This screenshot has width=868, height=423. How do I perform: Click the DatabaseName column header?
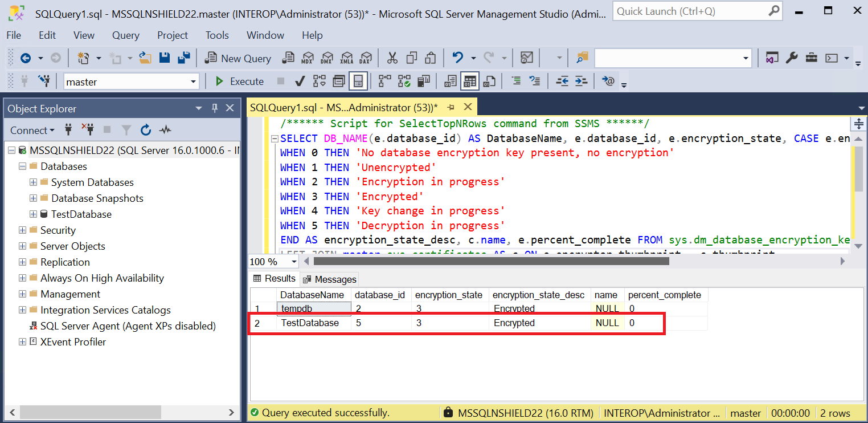click(x=312, y=295)
